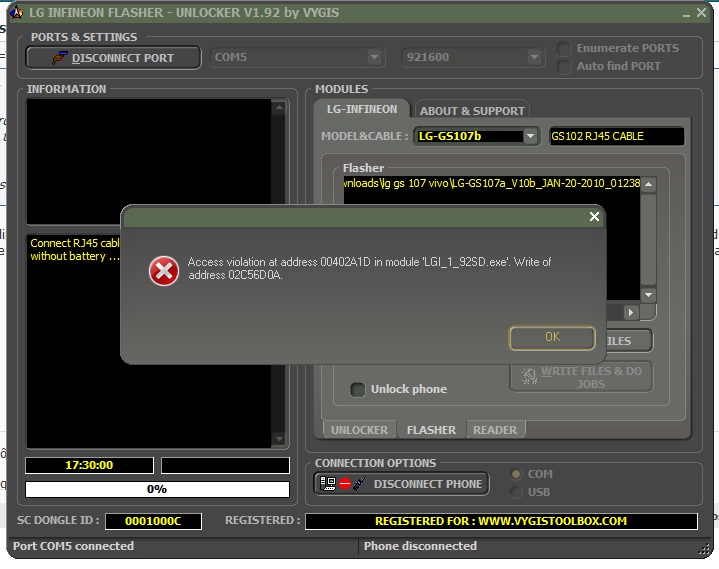Switch to the UNLOCKER bottom tab
The width and height of the screenshot is (719, 569).
(x=359, y=430)
